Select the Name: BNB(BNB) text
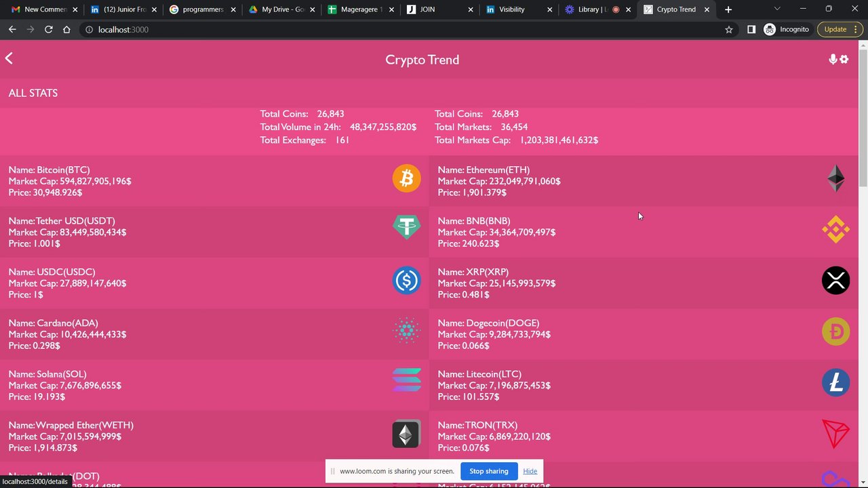The height and width of the screenshot is (488, 868). [474, 221]
